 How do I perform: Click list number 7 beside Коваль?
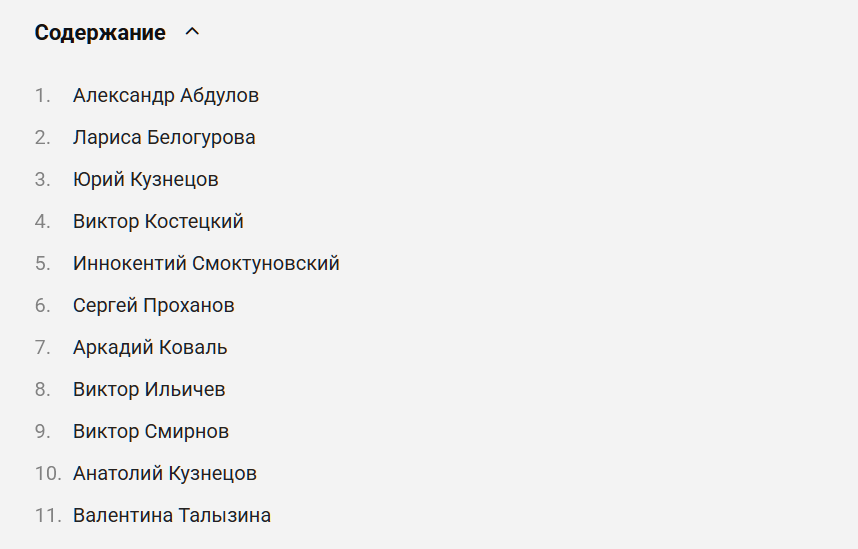43,348
